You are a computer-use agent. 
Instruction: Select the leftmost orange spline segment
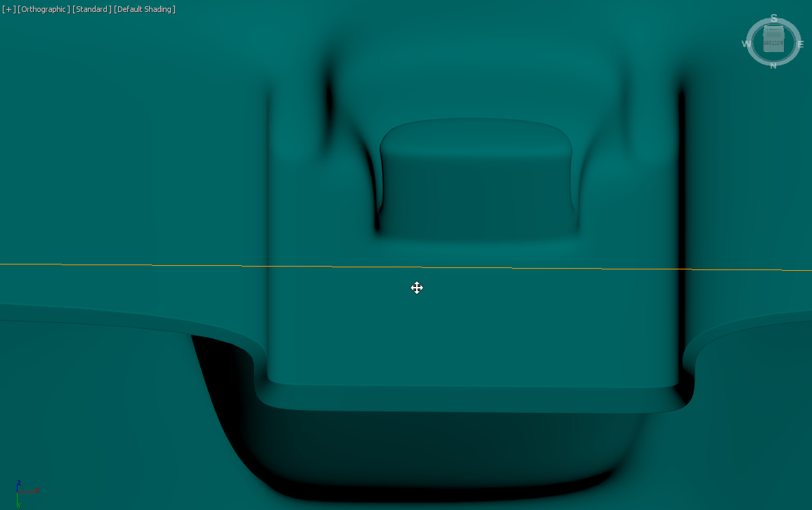coord(105,264)
